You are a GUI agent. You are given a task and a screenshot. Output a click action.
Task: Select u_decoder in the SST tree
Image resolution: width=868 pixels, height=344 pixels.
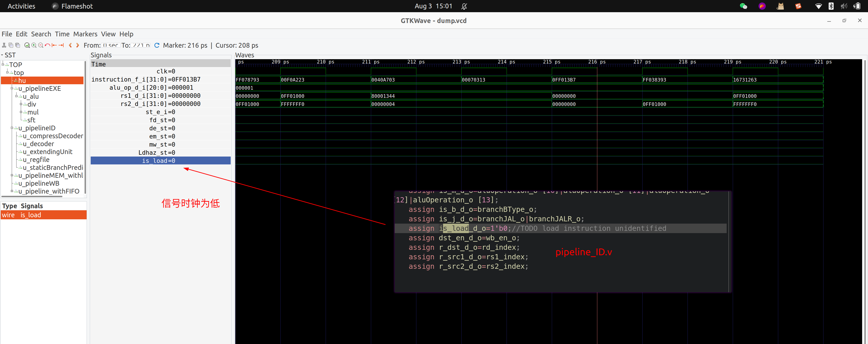coord(38,144)
